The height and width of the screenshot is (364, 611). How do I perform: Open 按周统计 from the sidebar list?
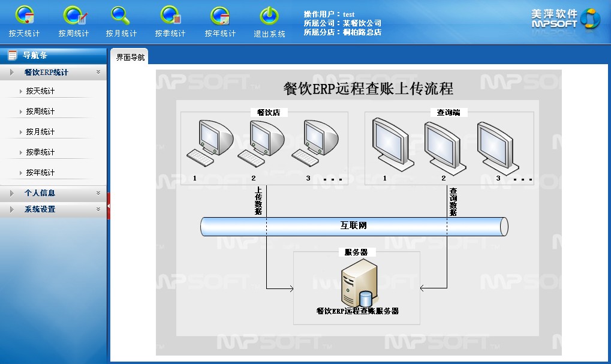click(40, 112)
